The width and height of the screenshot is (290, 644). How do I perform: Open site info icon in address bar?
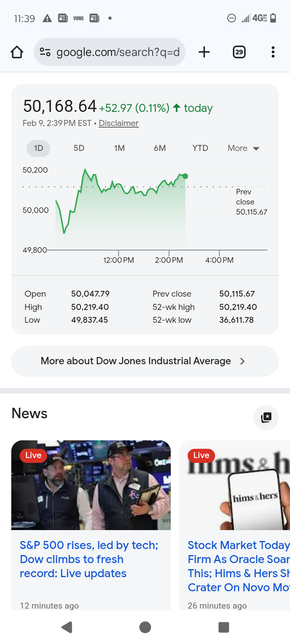(45, 52)
